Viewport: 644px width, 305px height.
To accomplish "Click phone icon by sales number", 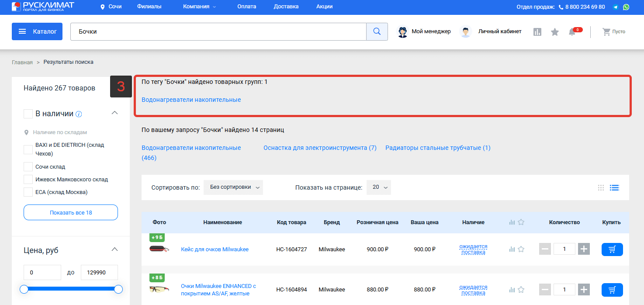I will [x=561, y=7].
